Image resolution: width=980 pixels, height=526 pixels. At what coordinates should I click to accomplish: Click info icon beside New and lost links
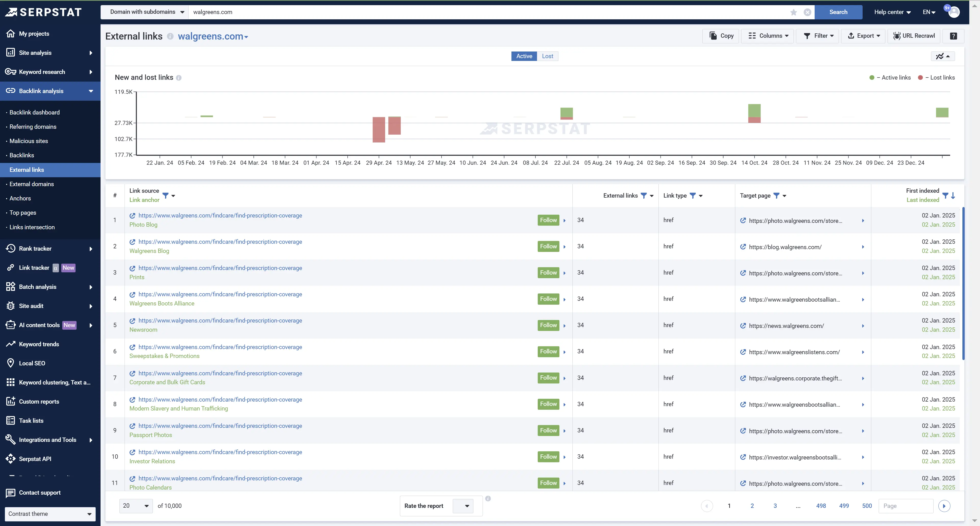click(179, 78)
